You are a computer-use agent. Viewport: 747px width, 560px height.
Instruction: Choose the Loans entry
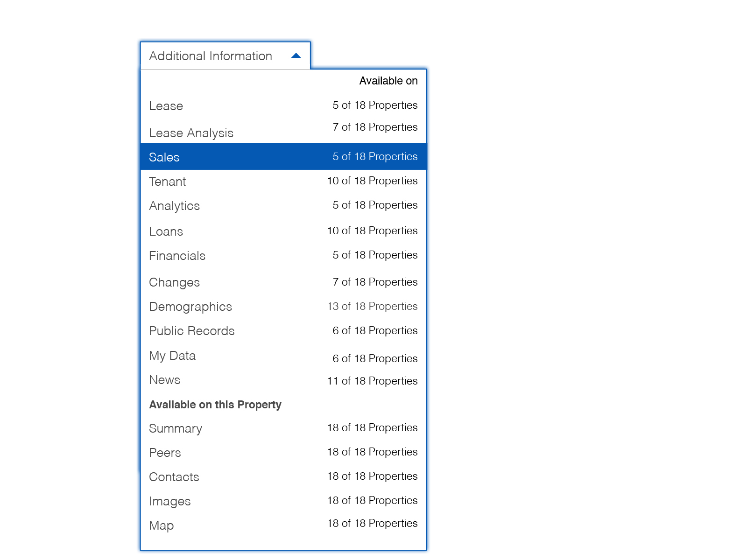click(166, 231)
